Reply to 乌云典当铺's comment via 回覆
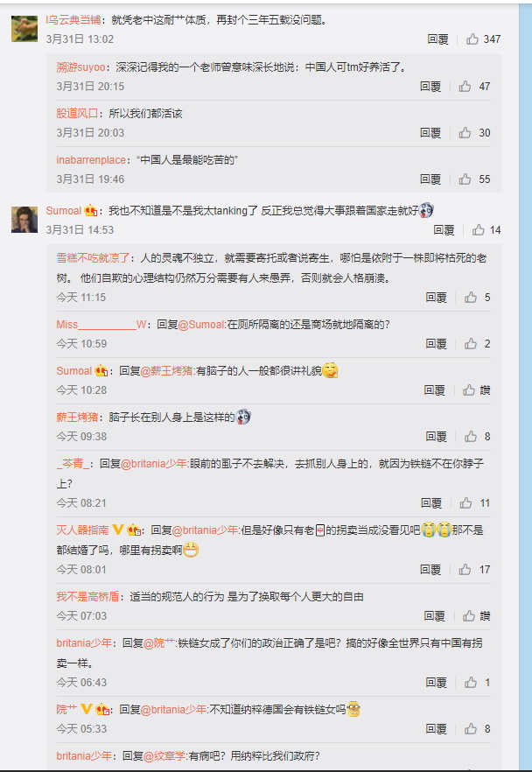This screenshot has width=532, height=772. click(437, 39)
